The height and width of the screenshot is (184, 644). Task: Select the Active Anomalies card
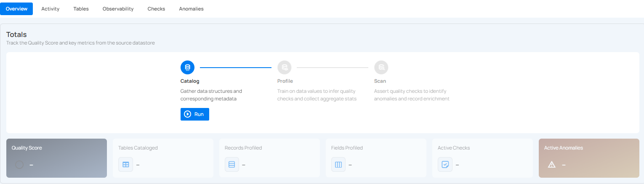tap(588, 158)
